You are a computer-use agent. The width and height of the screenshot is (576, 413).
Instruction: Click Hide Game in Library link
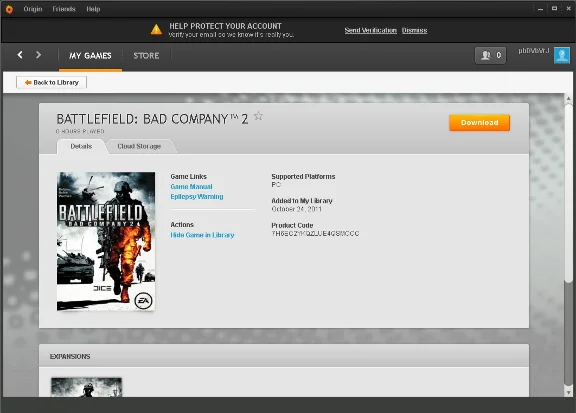click(202, 235)
